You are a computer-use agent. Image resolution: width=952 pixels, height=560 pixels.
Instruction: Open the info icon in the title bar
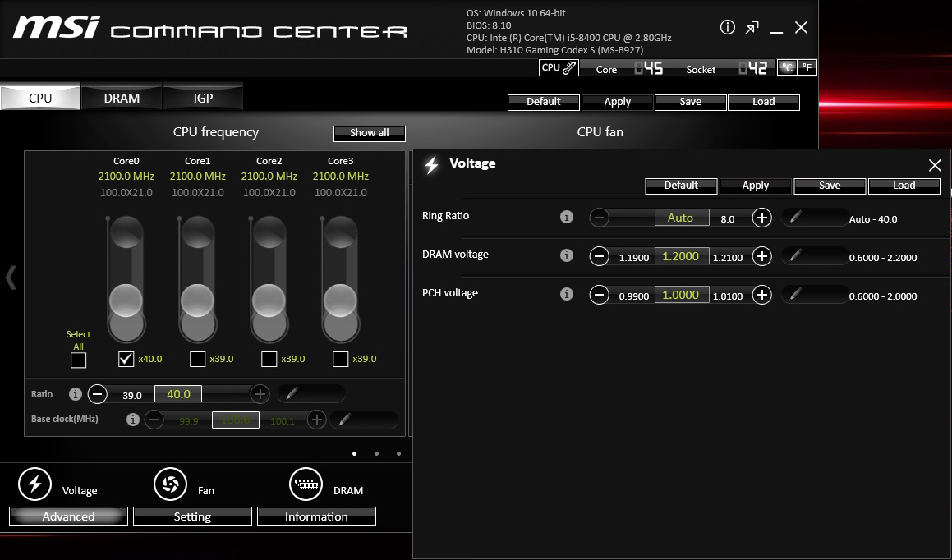click(728, 27)
